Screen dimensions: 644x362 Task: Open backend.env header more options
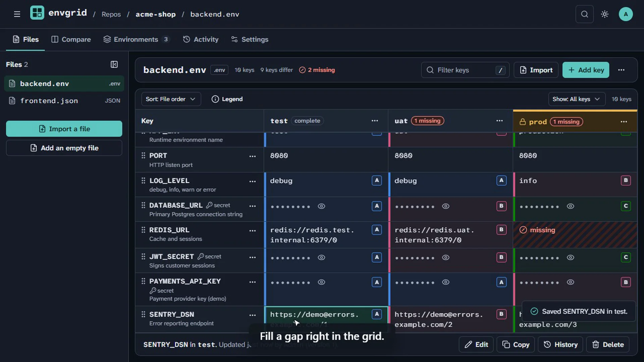621,70
